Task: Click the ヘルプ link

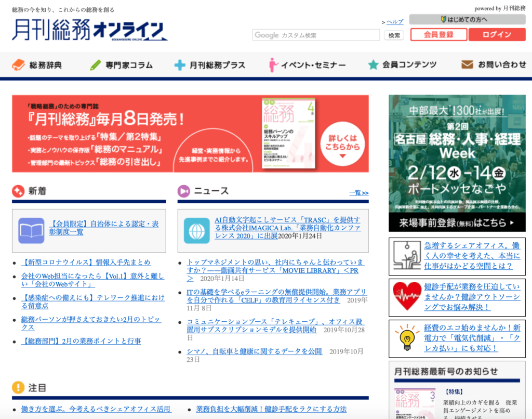Action: click(x=395, y=22)
